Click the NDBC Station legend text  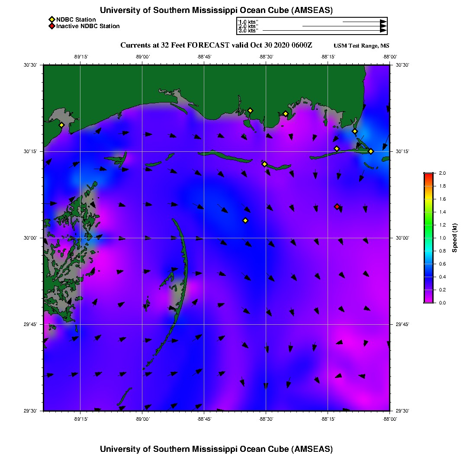tap(76, 19)
